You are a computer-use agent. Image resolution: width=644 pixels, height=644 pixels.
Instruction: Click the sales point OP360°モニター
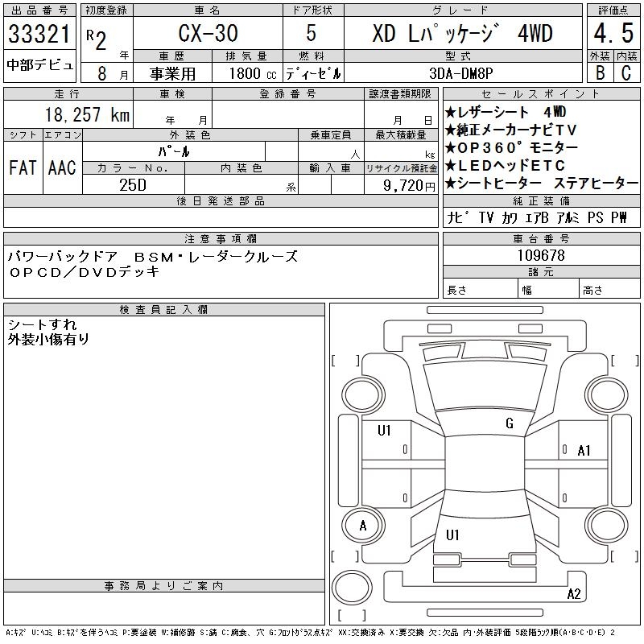511,147
